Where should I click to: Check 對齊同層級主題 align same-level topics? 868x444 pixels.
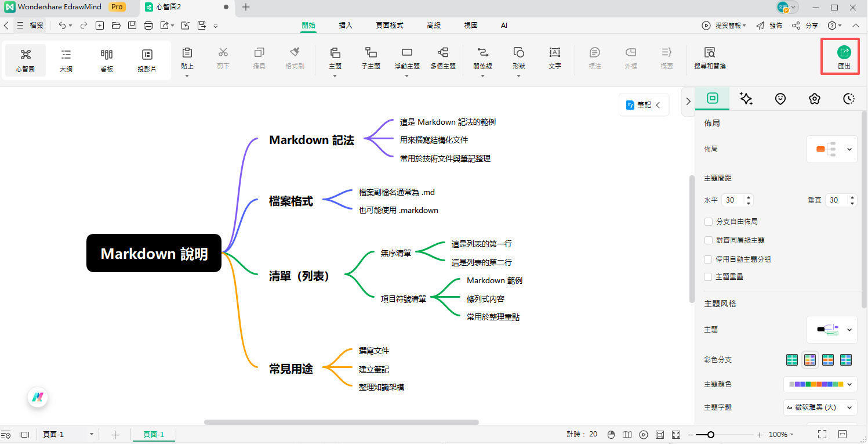[x=708, y=240]
